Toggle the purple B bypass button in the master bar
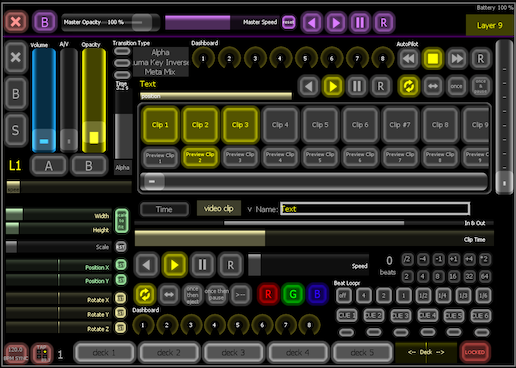The image size is (516, 368). point(45,22)
